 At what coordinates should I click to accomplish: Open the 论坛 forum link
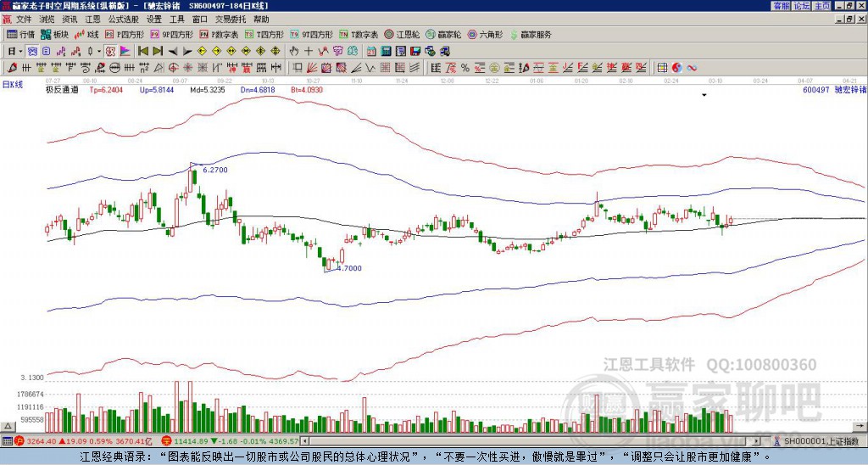pyautogui.click(x=802, y=6)
